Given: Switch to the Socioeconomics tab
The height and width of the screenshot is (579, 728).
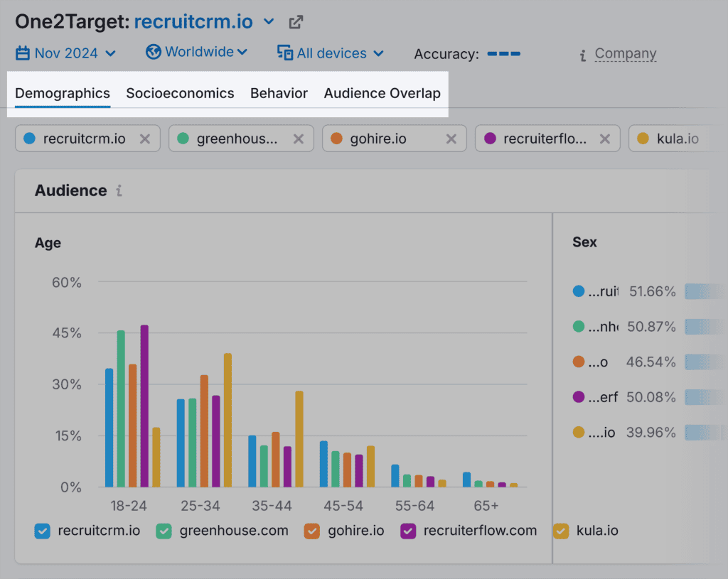Looking at the screenshot, I should 180,93.
